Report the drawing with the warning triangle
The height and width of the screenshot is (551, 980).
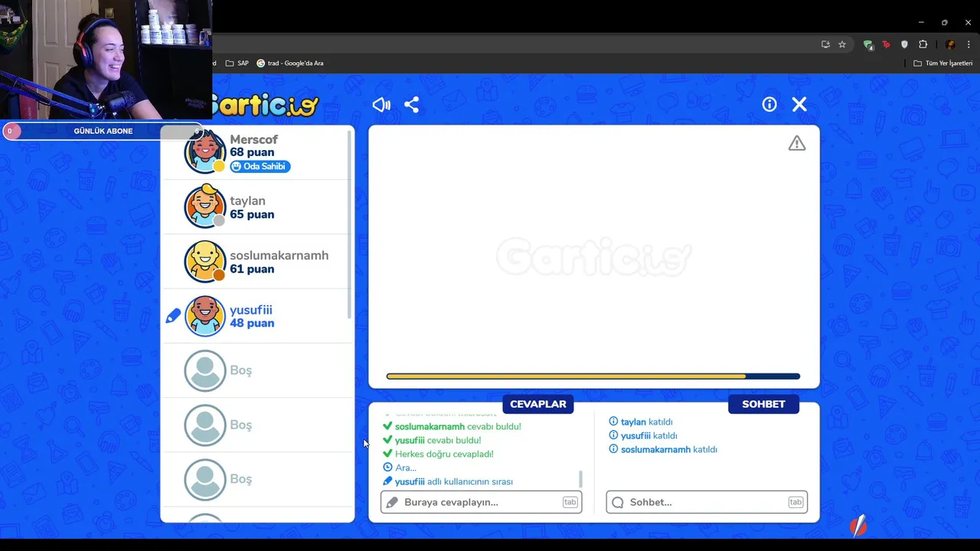pyautogui.click(x=797, y=143)
